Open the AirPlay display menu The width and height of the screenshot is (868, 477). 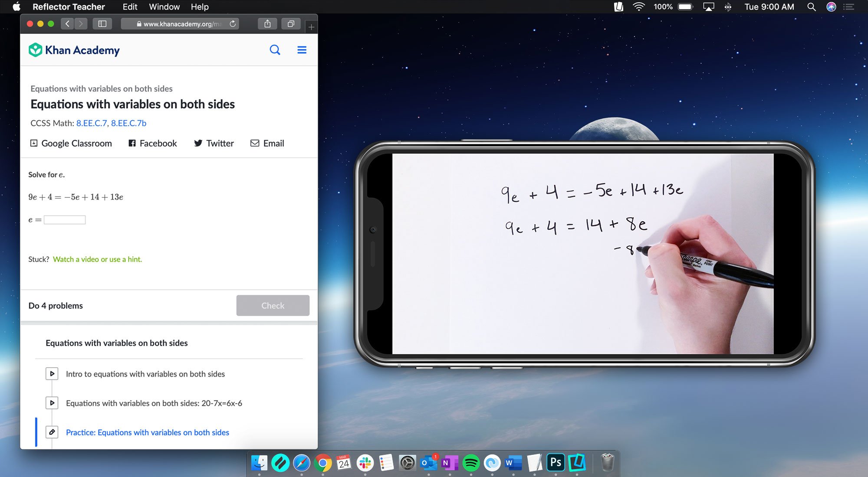(x=709, y=7)
